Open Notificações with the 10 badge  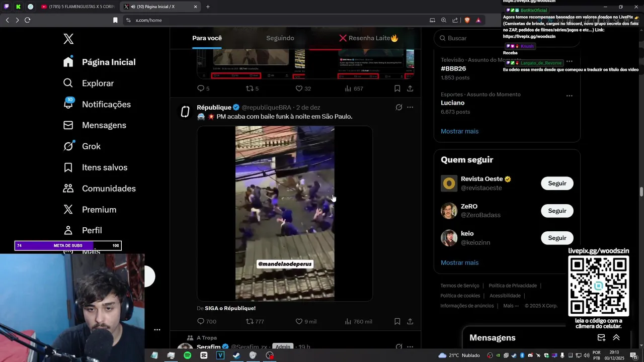pos(97,104)
